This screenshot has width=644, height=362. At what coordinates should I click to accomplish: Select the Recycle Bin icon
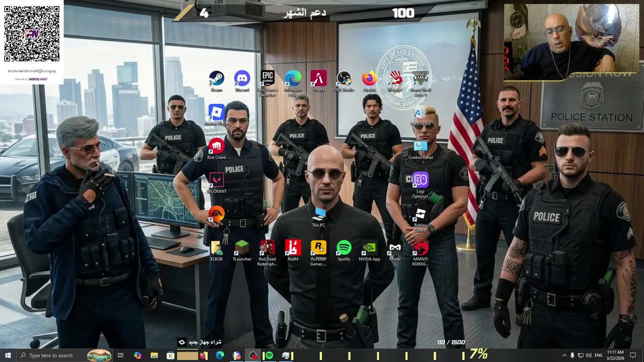click(x=421, y=115)
